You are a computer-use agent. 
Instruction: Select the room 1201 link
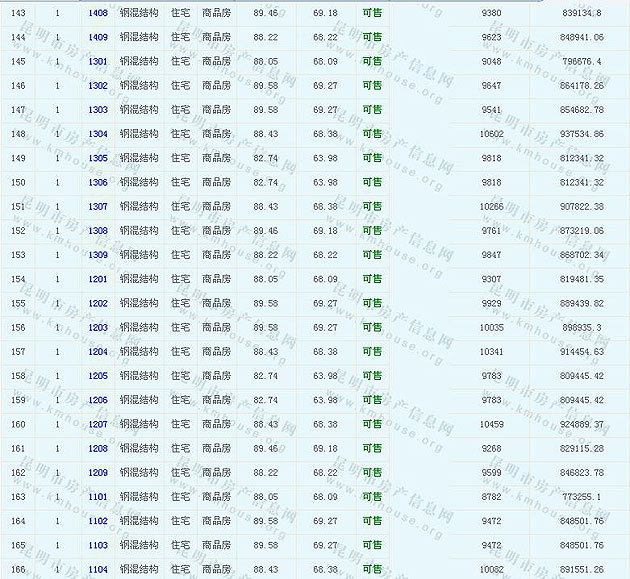tap(97, 279)
